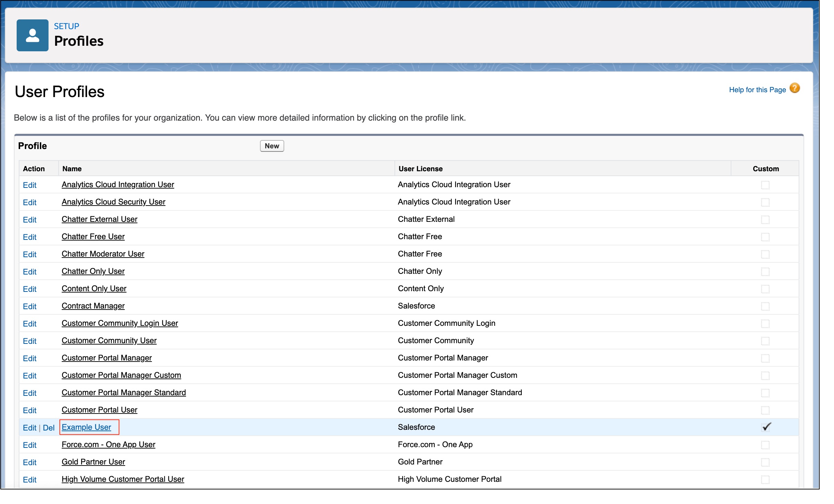834x504 pixels.
Task: Click Help for this Page
Action: click(x=757, y=89)
